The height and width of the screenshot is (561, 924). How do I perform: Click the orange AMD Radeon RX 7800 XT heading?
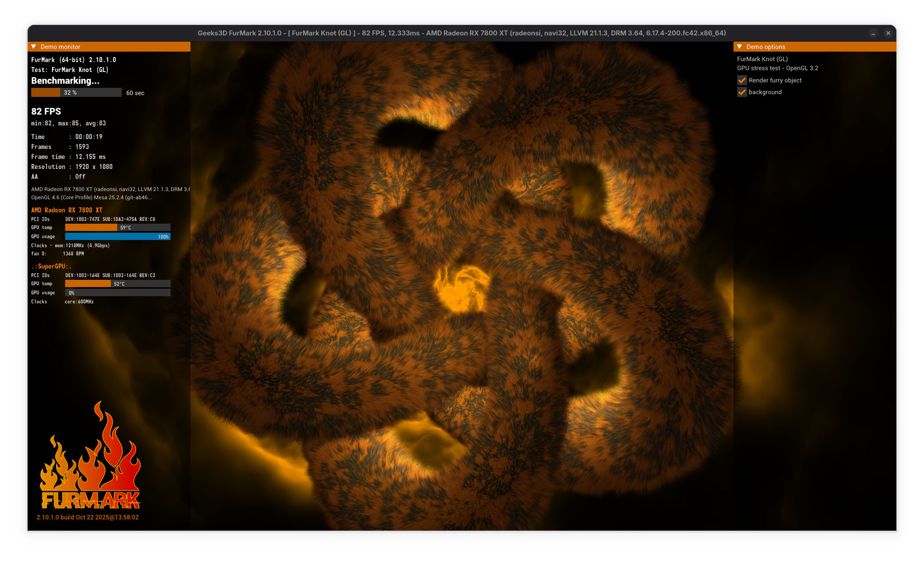67,210
